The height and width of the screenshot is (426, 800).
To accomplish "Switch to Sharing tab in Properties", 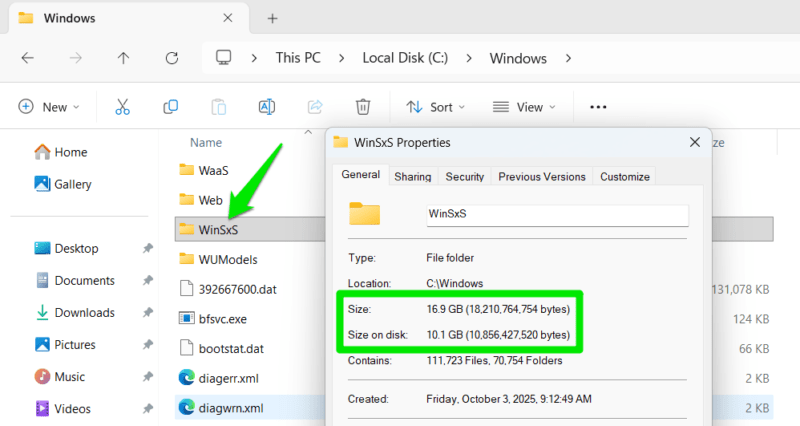I will (x=413, y=177).
